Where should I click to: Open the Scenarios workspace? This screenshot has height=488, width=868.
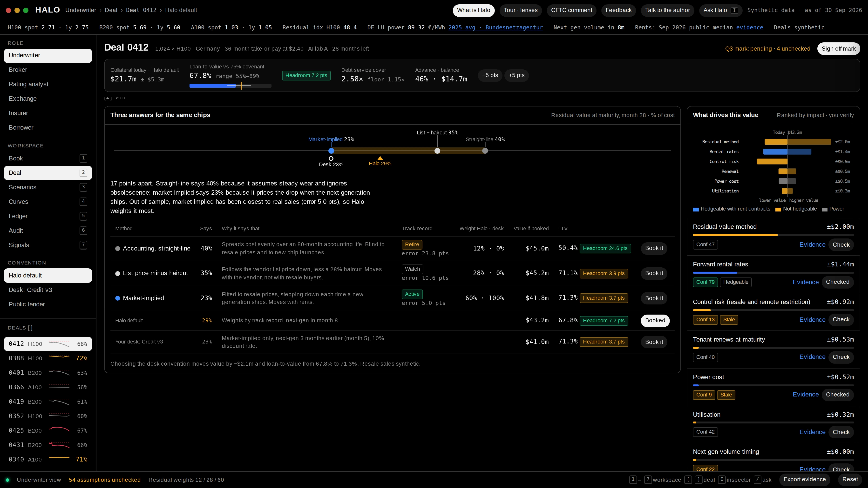point(48,187)
